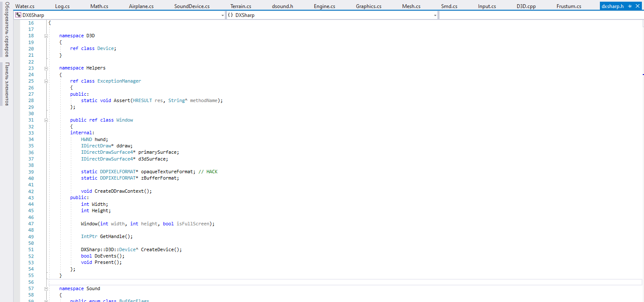Viewport: 644px width, 302px height.
Task: Close the dxsharp.h tab
Action: coord(638,6)
